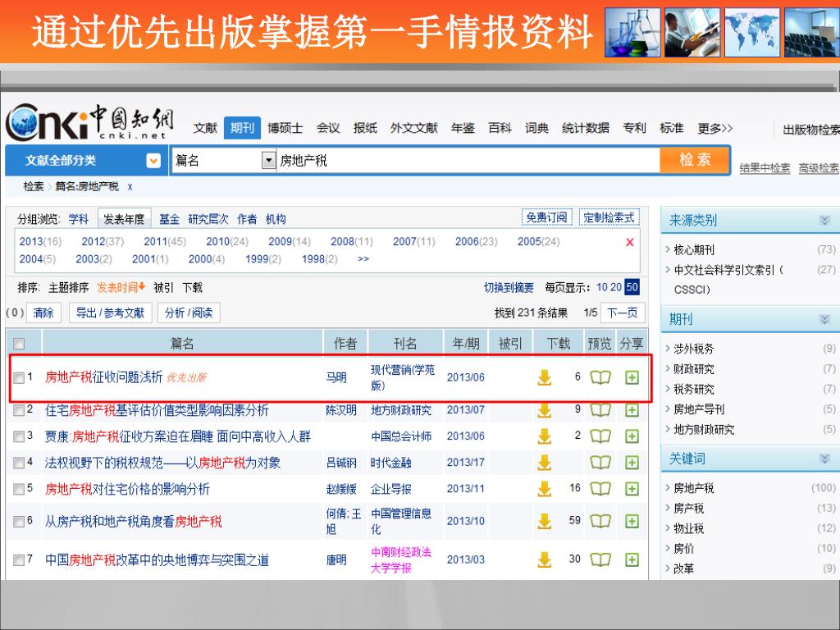Switch to the 文献 tab

pos(205,128)
